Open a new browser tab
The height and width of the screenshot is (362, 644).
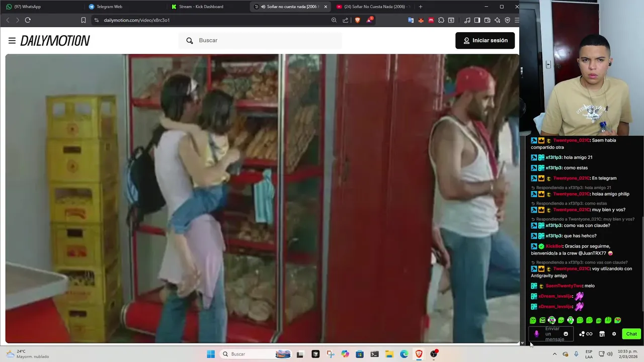421,7
